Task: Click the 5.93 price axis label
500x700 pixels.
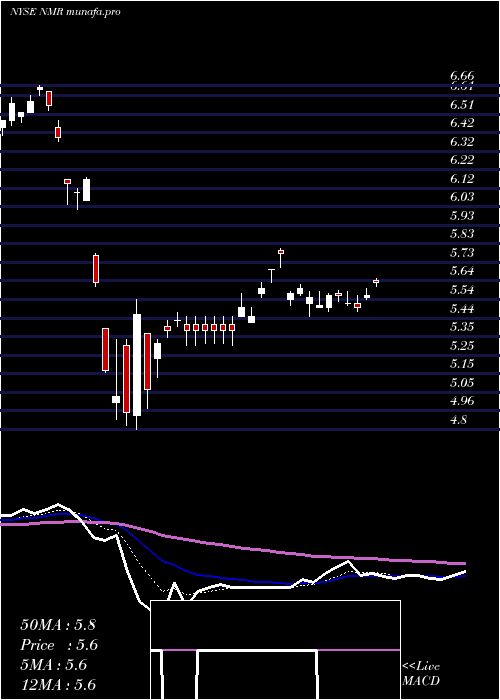Action: point(462,216)
